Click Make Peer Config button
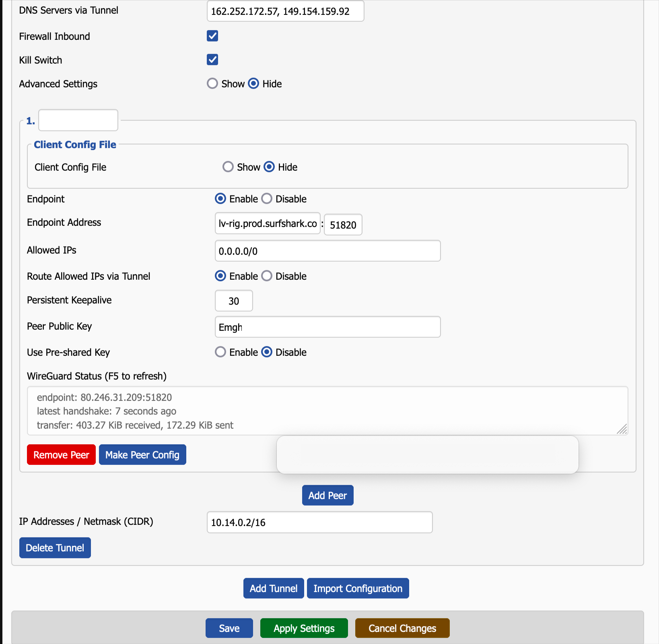Image resolution: width=659 pixels, height=644 pixels. (x=142, y=455)
